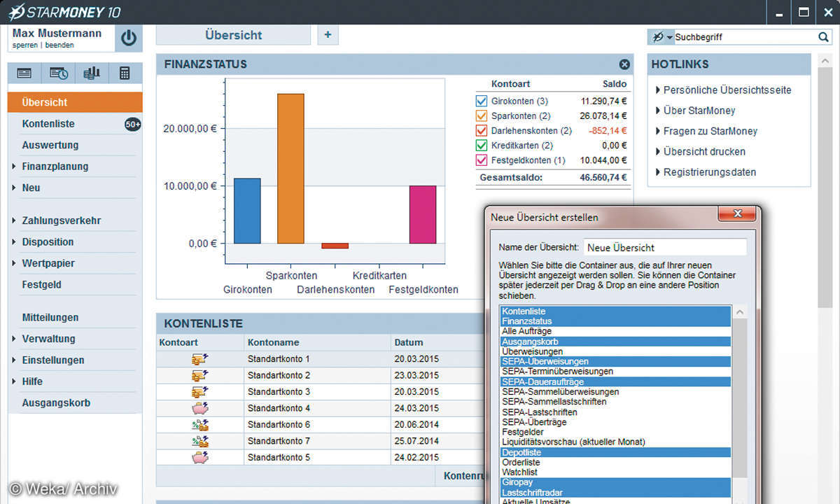Toggle the Kreditkarten checkbox
The image size is (840, 504).
[x=481, y=146]
